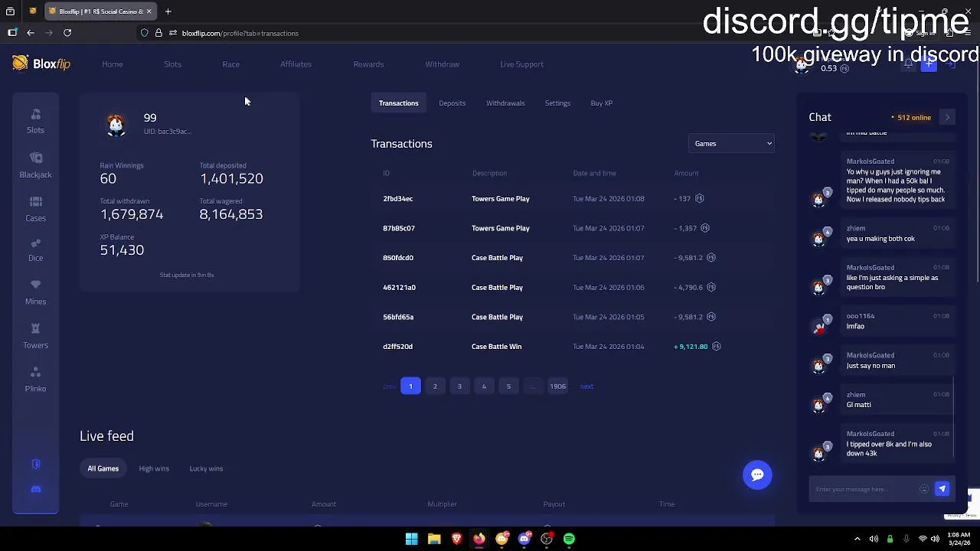This screenshot has width=980, height=551.
Task: Go to Home in top navigation
Action: (112, 64)
